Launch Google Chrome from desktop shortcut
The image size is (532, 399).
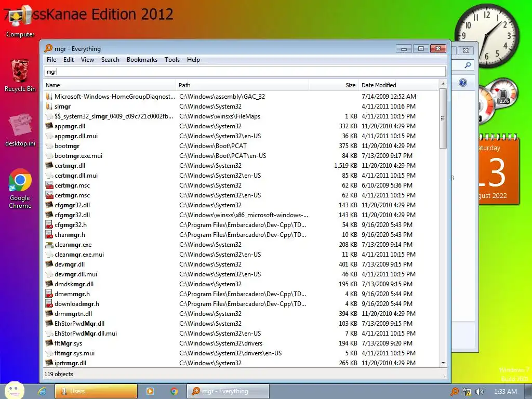[20, 188]
